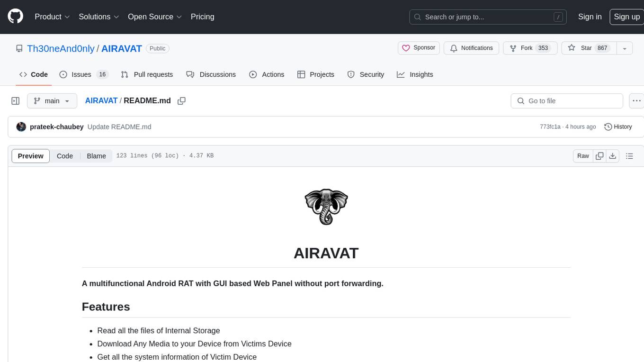This screenshot has width=644, height=362.
Task: Open the Th30neAnd0nly owner profile
Action: [61, 48]
